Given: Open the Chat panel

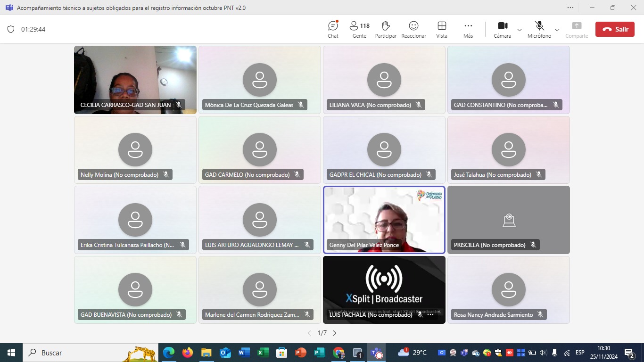Looking at the screenshot, I should point(333,29).
